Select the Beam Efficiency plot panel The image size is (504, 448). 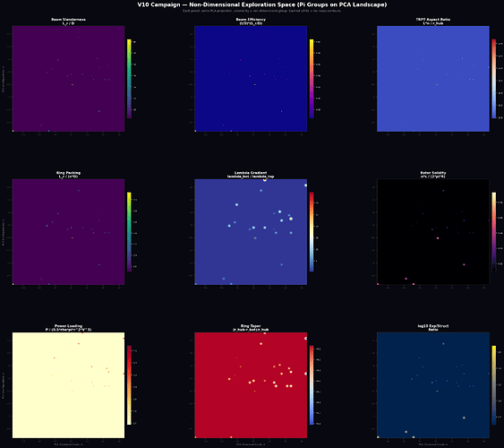tap(251, 79)
